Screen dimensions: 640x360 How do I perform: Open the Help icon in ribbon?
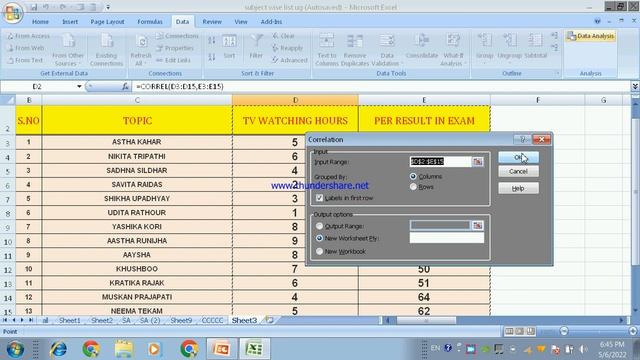[597, 21]
